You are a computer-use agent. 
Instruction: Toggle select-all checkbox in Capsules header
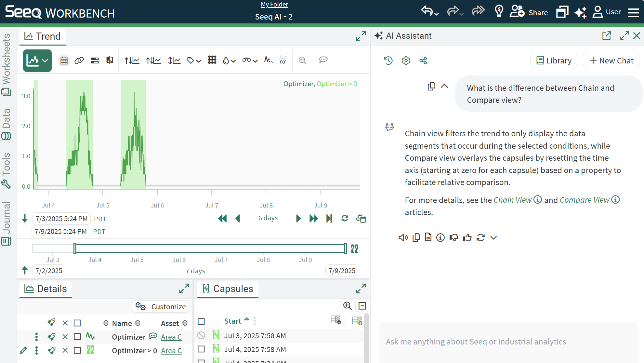pyautogui.click(x=201, y=322)
